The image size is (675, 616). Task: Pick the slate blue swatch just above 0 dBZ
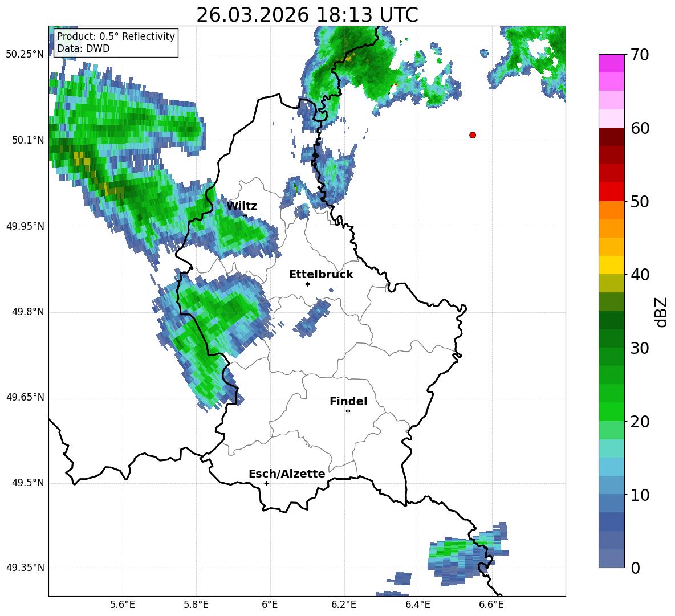(x=611, y=558)
